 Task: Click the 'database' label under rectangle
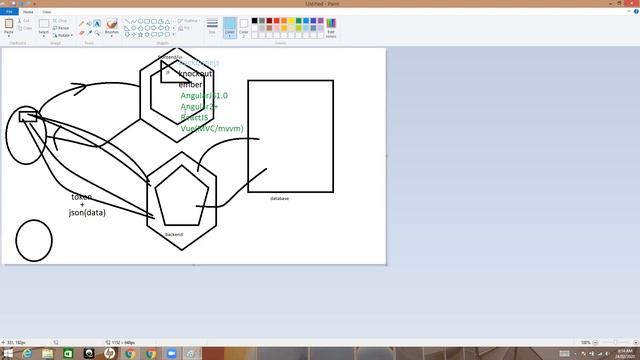pos(280,198)
